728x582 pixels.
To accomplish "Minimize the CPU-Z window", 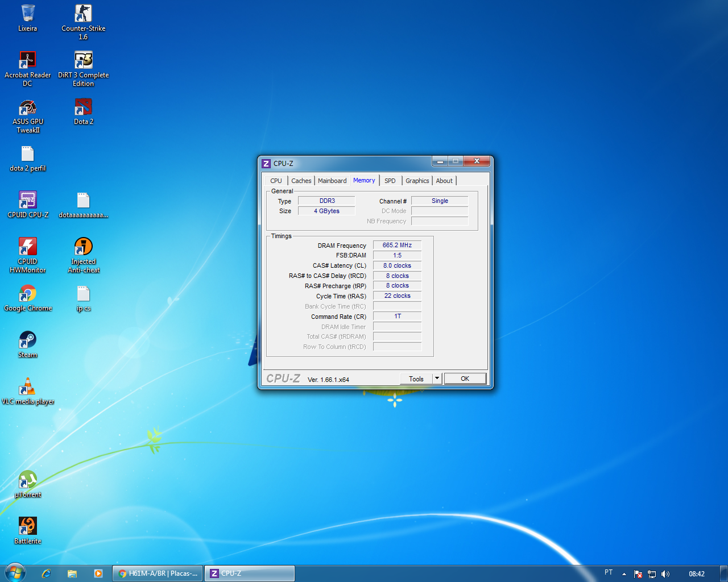I will pos(440,161).
